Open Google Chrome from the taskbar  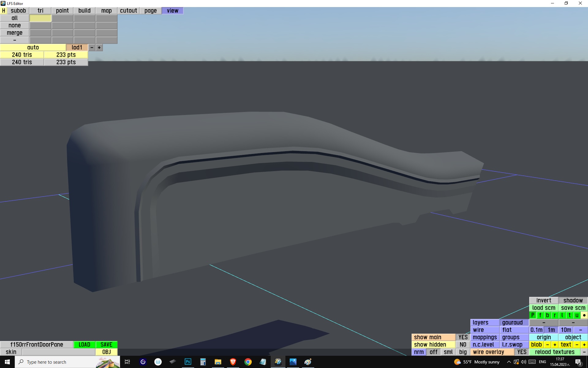[x=248, y=362]
